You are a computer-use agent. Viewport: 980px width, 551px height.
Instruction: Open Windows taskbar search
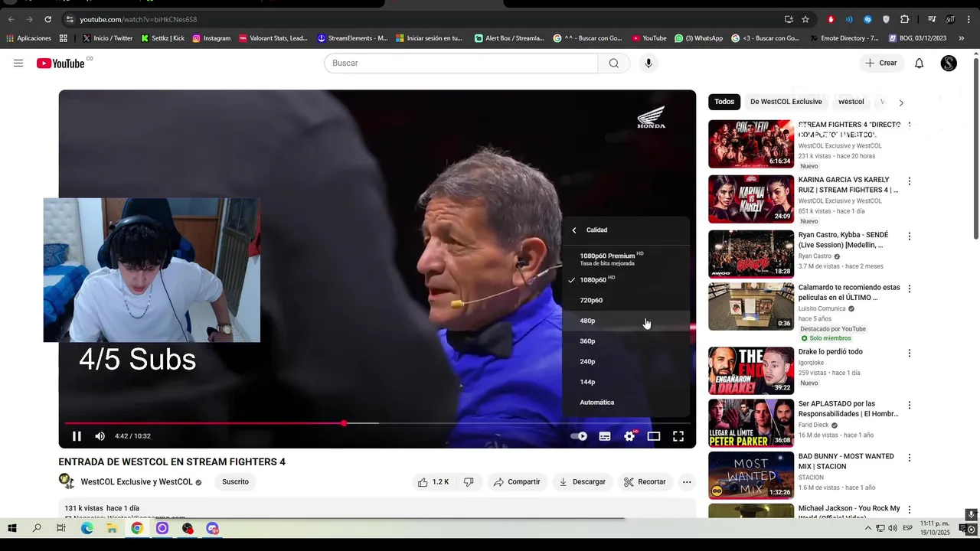click(x=37, y=528)
